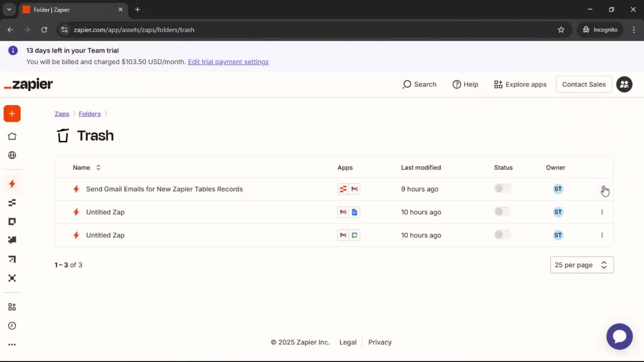Open Help in the header
644x362 pixels.
[x=465, y=84]
